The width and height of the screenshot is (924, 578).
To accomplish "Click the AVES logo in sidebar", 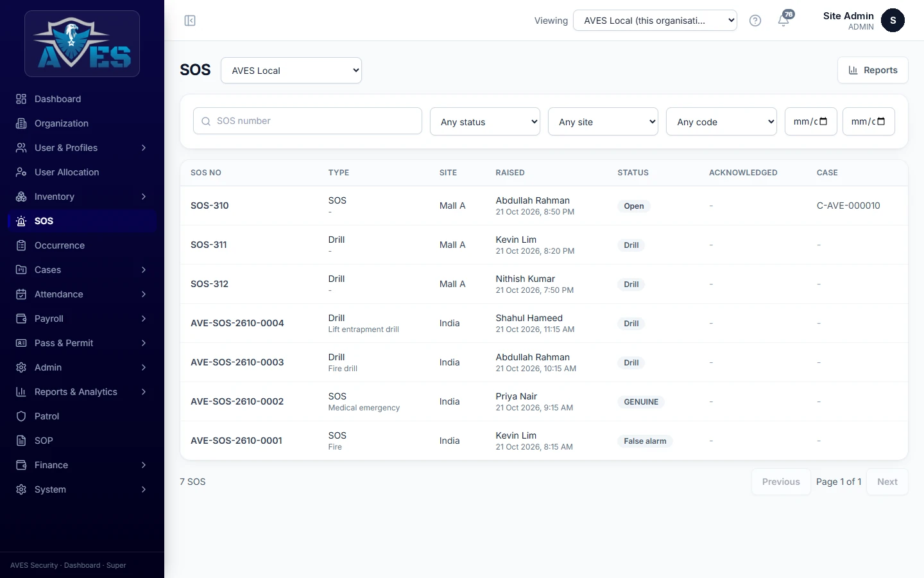I will click(82, 44).
